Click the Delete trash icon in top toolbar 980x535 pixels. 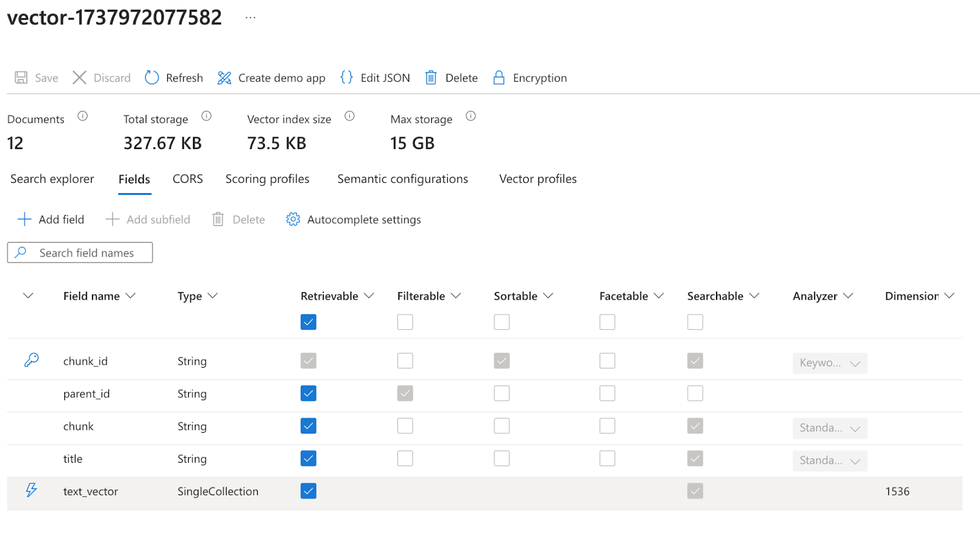click(431, 78)
